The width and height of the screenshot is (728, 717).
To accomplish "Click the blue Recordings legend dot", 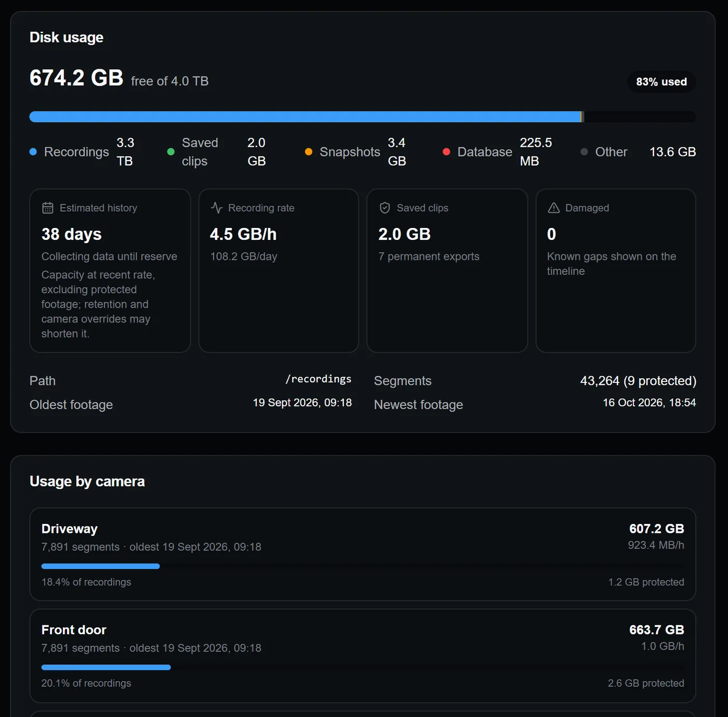I will point(33,152).
